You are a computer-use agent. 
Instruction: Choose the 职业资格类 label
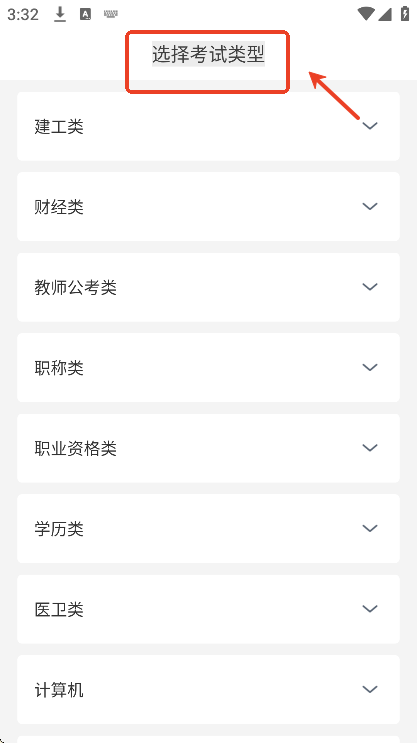75,449
